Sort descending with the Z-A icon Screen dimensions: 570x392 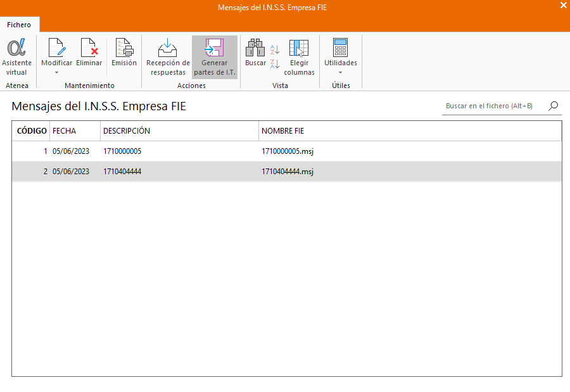[275, 63]
